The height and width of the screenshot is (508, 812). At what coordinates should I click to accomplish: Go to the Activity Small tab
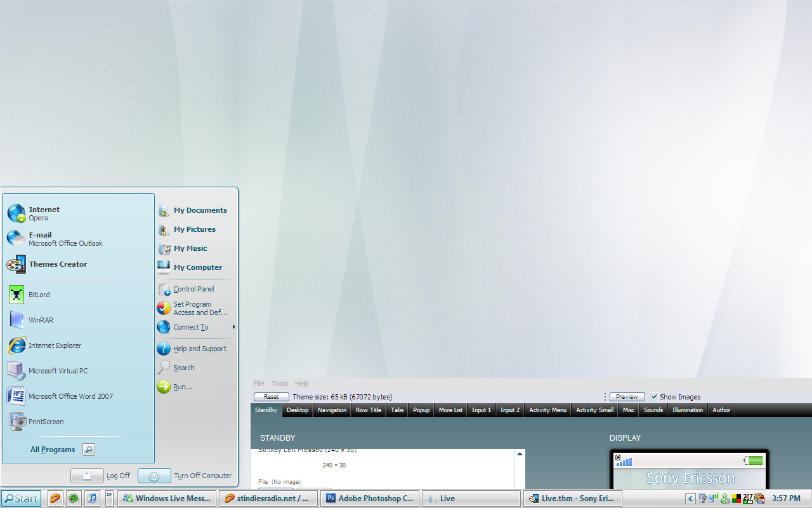click(595, 410)
